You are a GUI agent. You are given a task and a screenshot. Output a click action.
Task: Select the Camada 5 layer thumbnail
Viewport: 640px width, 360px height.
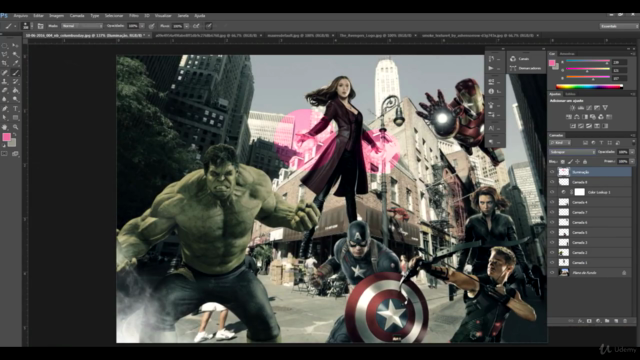click(x=564, y=232)
